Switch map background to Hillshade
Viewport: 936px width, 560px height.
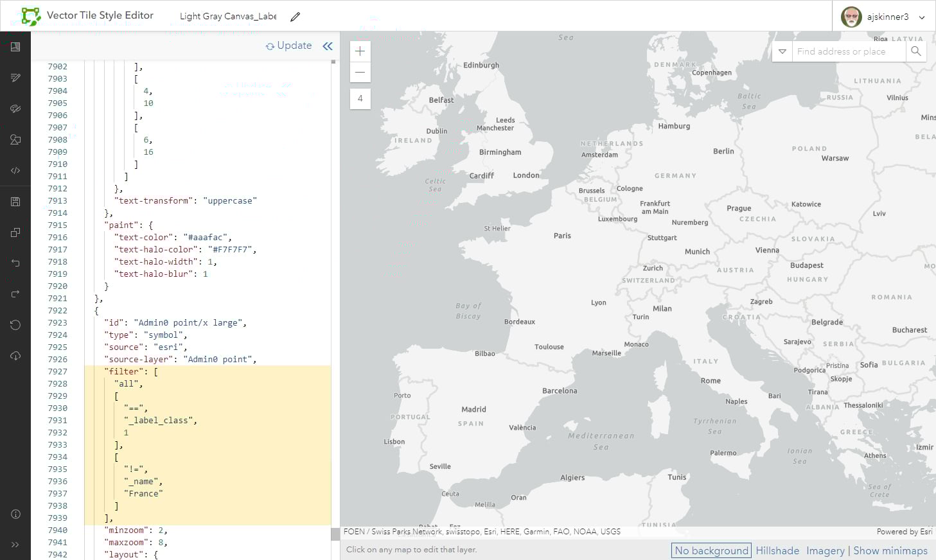777,550
